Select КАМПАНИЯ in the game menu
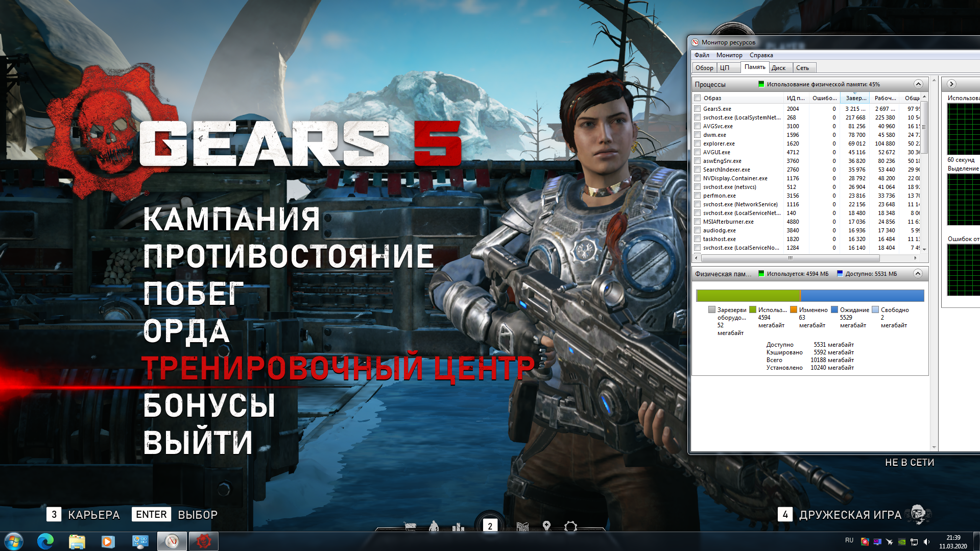Viewport: 980px width, 551px height. click(231, 220)
